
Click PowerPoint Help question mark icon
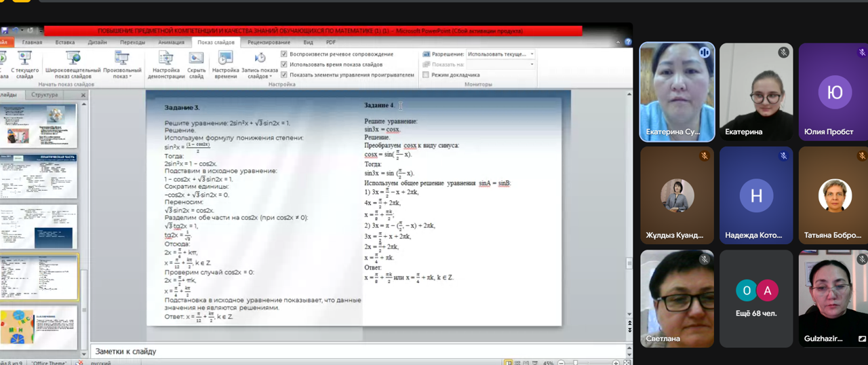point(628,42)
